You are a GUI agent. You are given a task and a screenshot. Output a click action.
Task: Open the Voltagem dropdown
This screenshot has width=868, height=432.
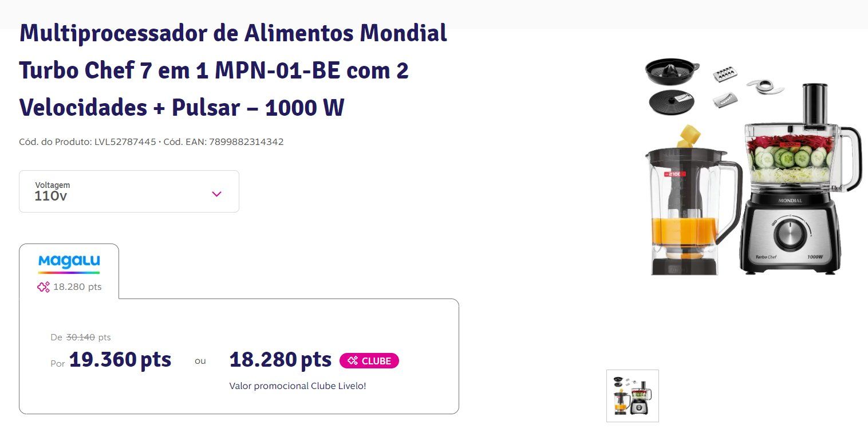tap(129, 191)
